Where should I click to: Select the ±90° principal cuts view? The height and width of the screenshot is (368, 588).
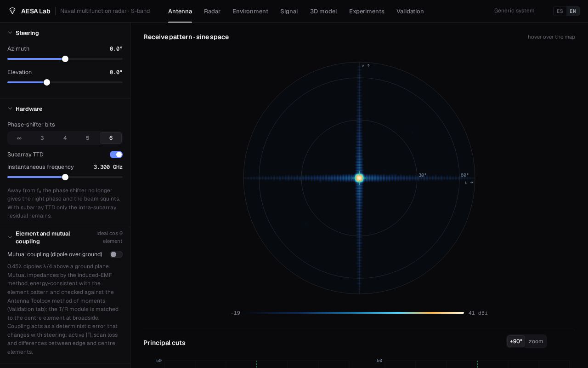(516, 341)
